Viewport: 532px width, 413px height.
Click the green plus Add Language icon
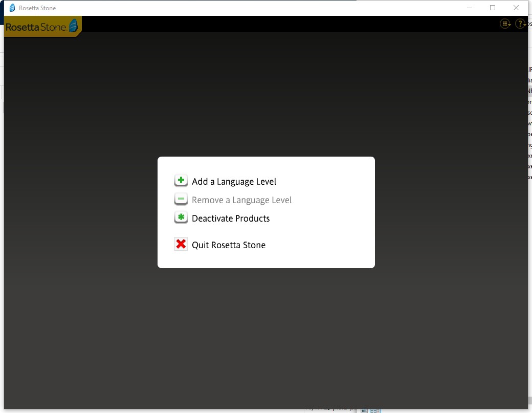tap(181, 180)
